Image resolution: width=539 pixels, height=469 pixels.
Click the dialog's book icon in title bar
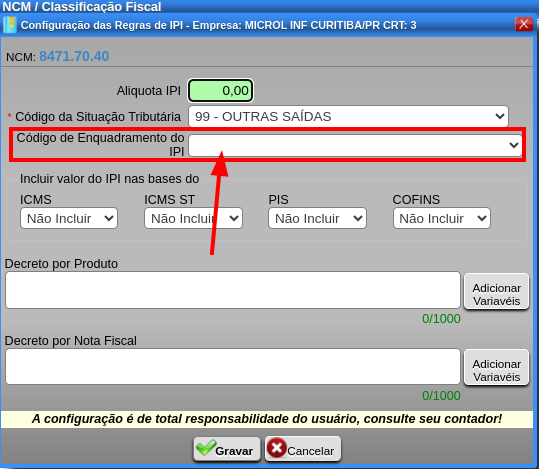click(x=10, y=25)
